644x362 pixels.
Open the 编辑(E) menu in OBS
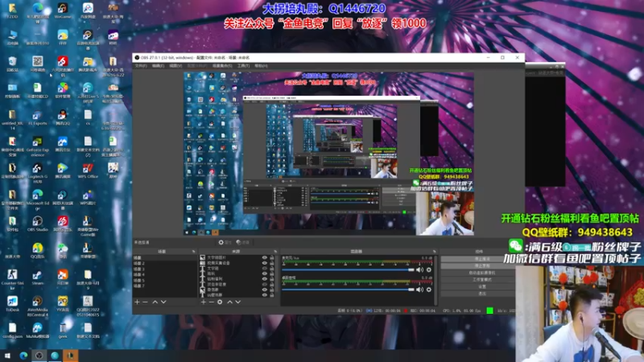pyautogui.click(x=158, y=66)
